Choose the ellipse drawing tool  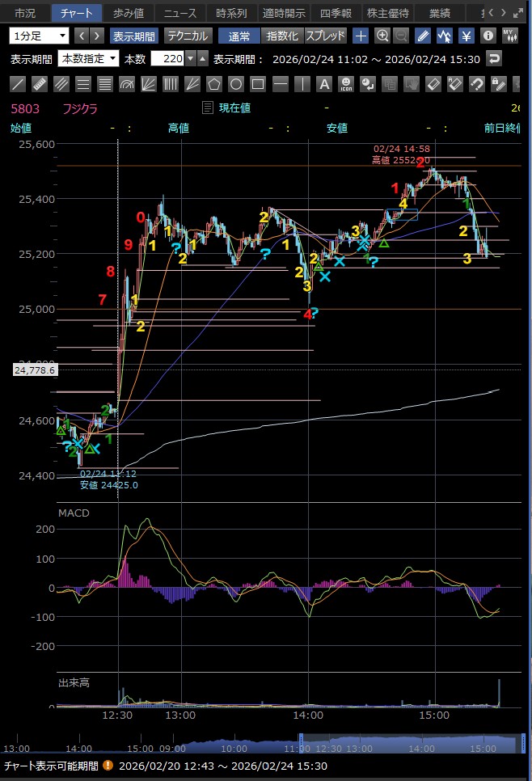236,83
